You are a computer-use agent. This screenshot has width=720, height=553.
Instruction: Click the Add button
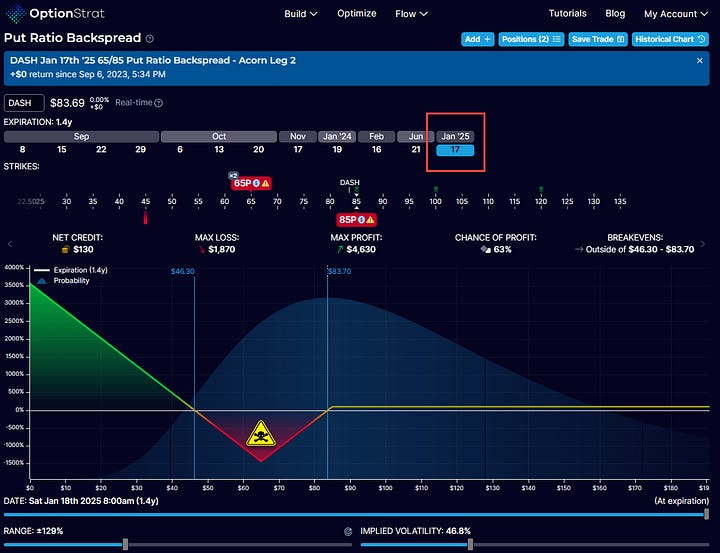pyautogui.click(x=478, y=40)
